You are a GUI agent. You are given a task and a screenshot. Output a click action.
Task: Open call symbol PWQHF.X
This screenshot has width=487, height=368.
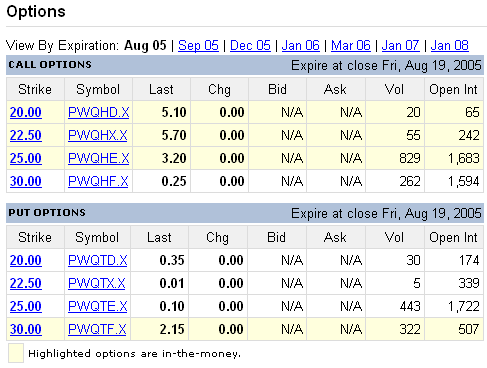pos(98,181)
